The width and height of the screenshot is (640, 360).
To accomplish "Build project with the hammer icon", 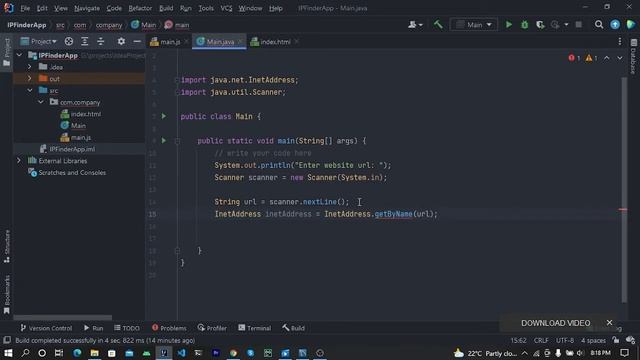I will [438, 25].
